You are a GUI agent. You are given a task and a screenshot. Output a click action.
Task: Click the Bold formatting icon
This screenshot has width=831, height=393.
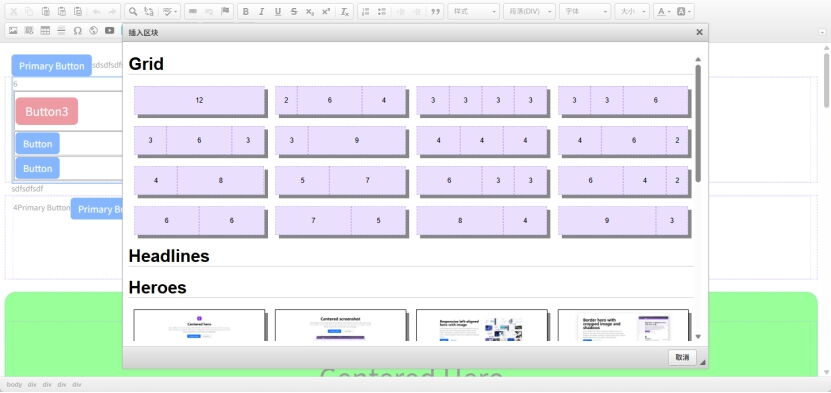(x=245, y=12)
